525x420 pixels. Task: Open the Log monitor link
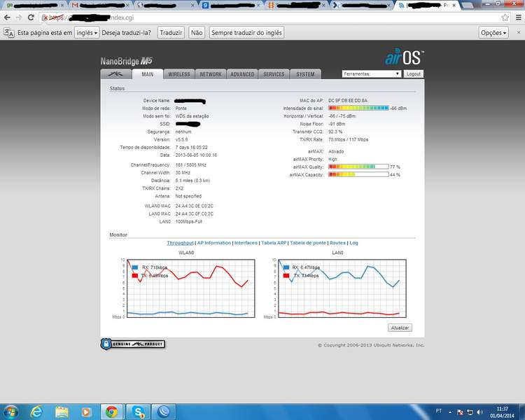click(x=354, y=243)
